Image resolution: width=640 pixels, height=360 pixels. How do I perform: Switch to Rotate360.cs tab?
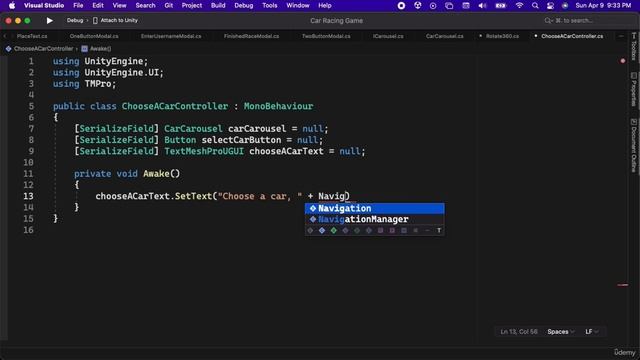coord(502,36)
